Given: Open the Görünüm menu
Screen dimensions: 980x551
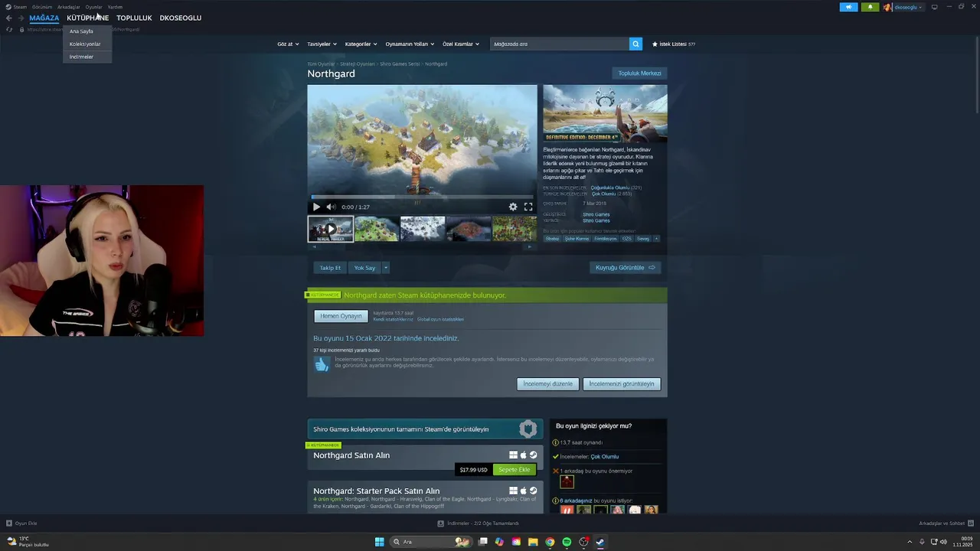Looking at the screenshot, I should tap(42, 7).
